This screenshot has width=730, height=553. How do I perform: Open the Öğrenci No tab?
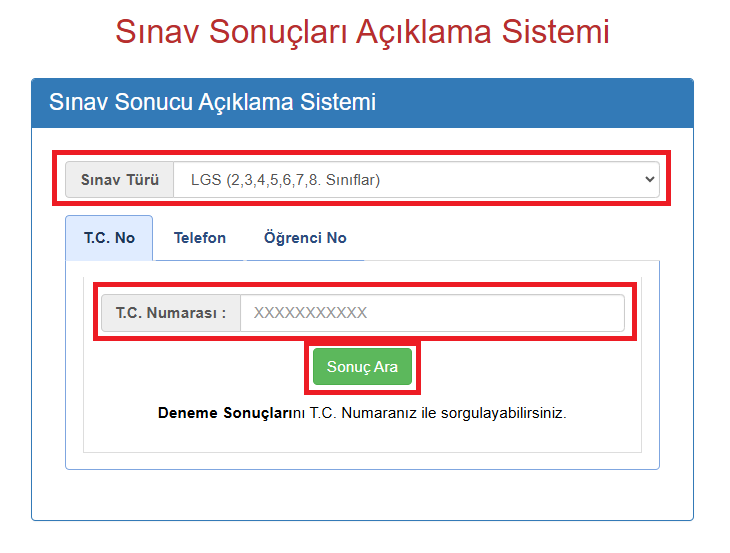pos(305,238)
